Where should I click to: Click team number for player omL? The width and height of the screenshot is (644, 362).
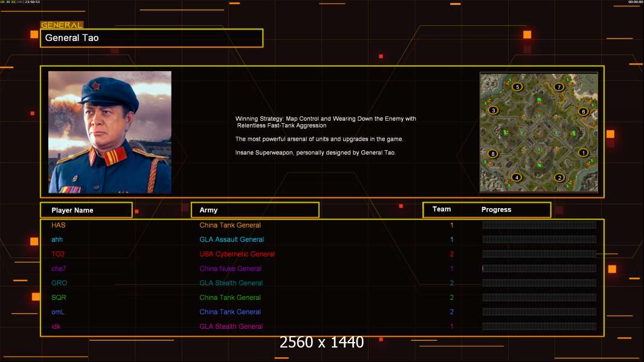[451, 311]
